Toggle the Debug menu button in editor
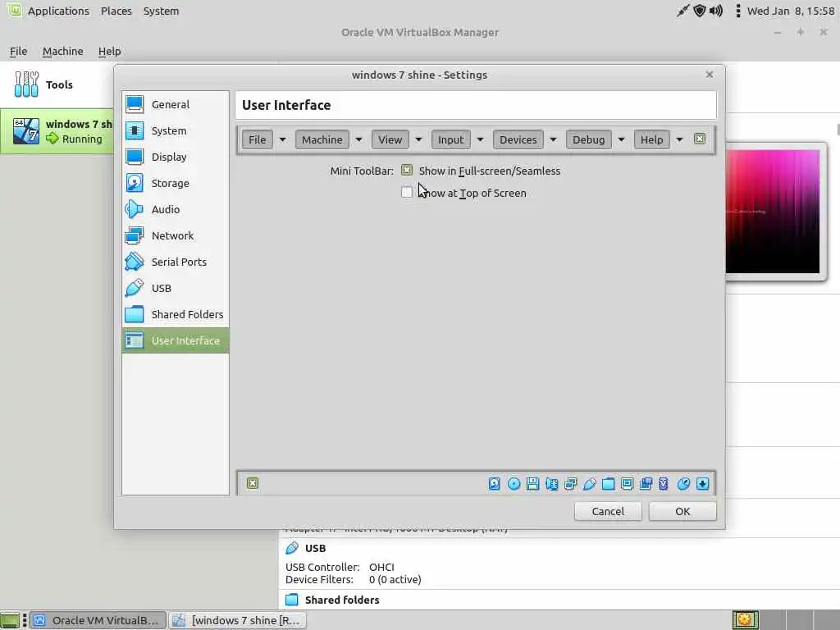Viewport: 840px width, 630px height. 588,139
